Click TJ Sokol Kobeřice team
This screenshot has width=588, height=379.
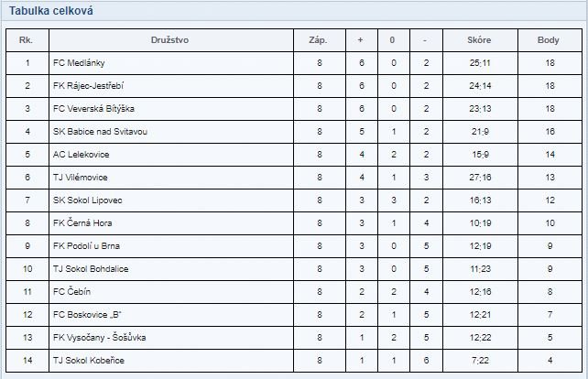(x=89, y=361)
